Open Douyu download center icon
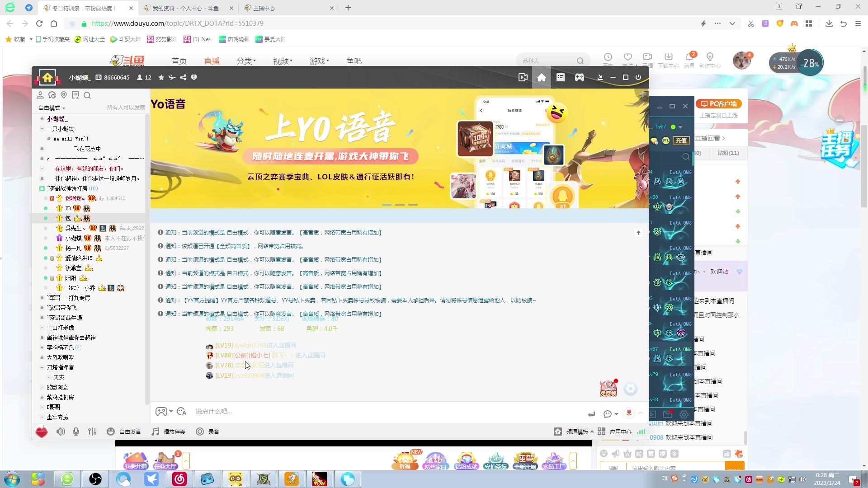The image size is (868, 488). (669, 57)
